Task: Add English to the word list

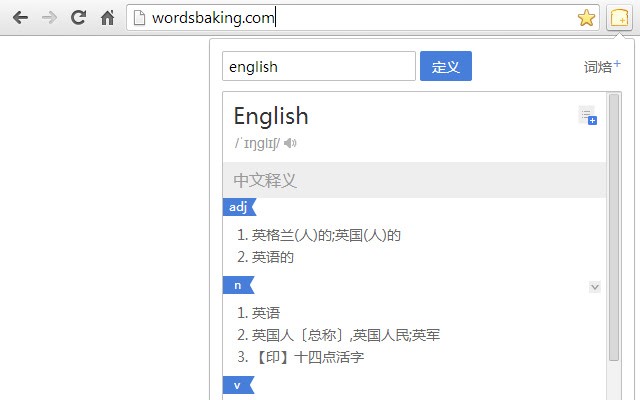Action: pos(587,116)
